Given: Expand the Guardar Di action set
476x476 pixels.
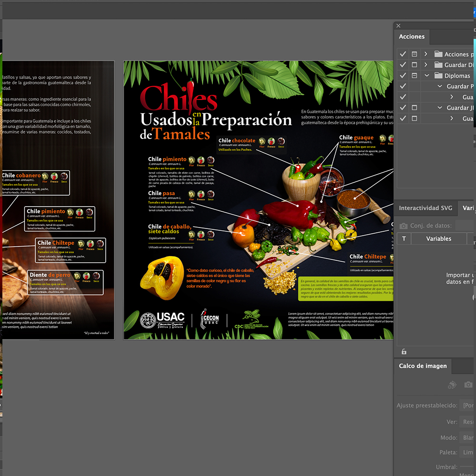Looking at the screenshot, I should 426,65.
